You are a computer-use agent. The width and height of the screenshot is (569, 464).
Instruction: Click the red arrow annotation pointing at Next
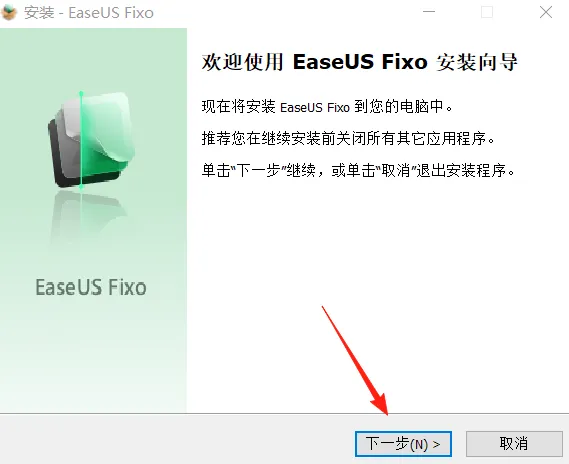(x=355, y=360)
